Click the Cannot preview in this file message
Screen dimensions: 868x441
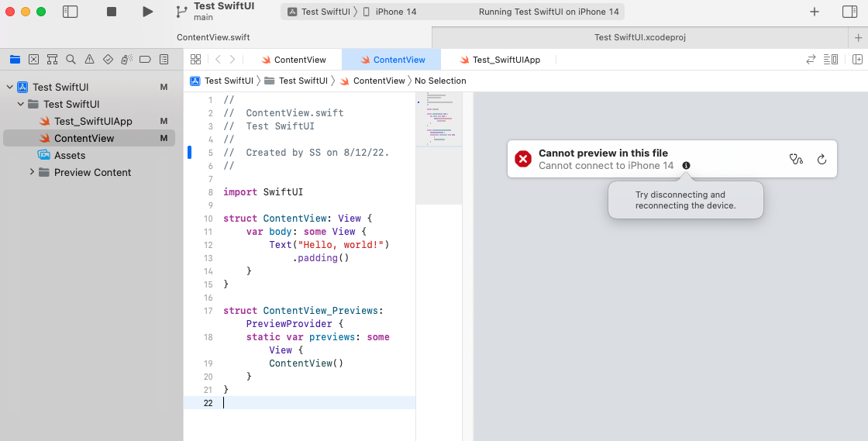604,153
